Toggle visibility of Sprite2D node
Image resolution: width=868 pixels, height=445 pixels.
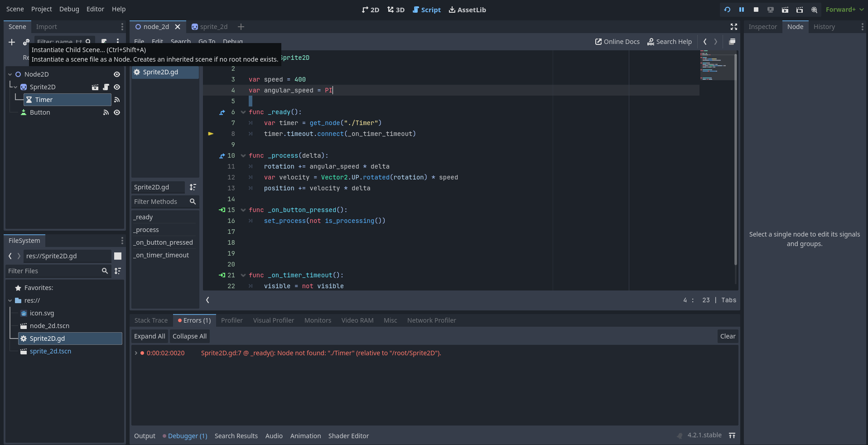click(x=117, y=87)
